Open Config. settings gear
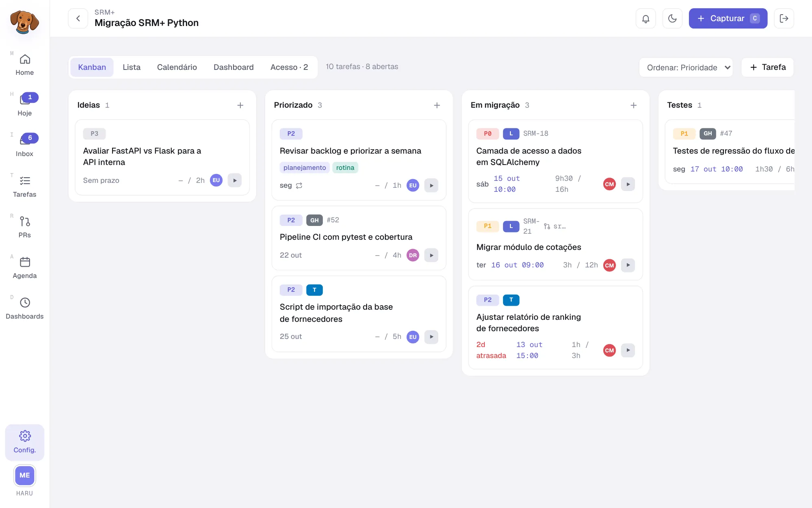 (25, 442)
